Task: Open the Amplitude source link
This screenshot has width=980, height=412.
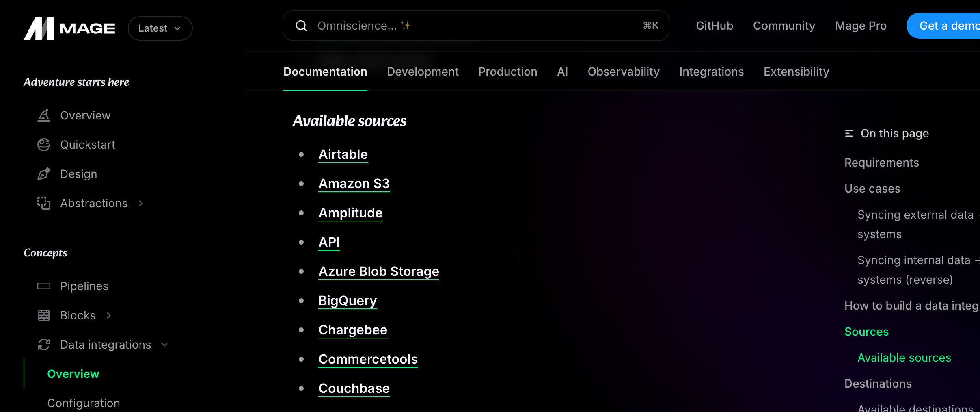Action: (350, 213)
